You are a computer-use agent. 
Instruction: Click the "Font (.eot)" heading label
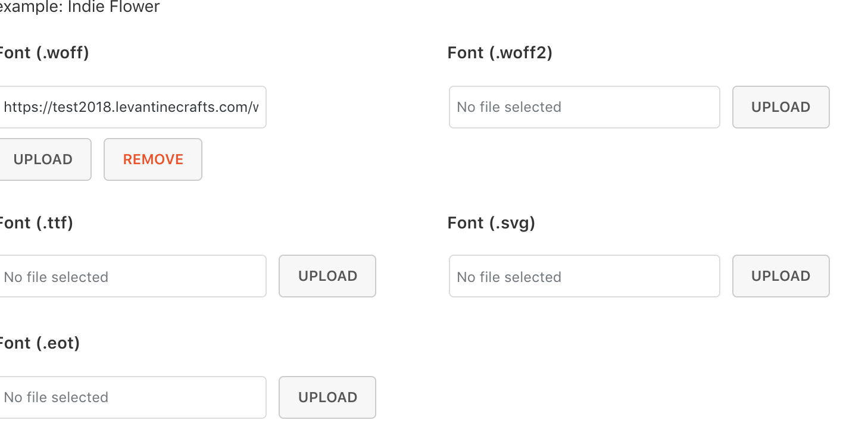pyautogui.click(x=39, y=343)
